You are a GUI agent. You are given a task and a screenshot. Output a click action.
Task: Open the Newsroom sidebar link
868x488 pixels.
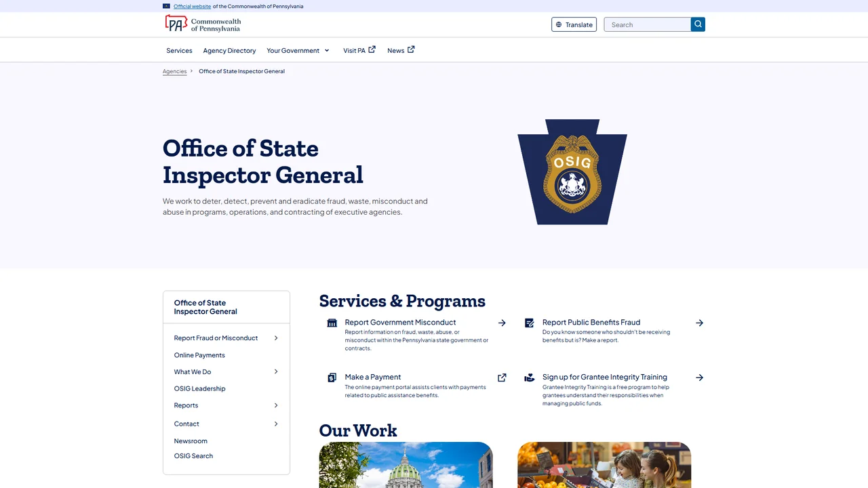pos(191,441)
